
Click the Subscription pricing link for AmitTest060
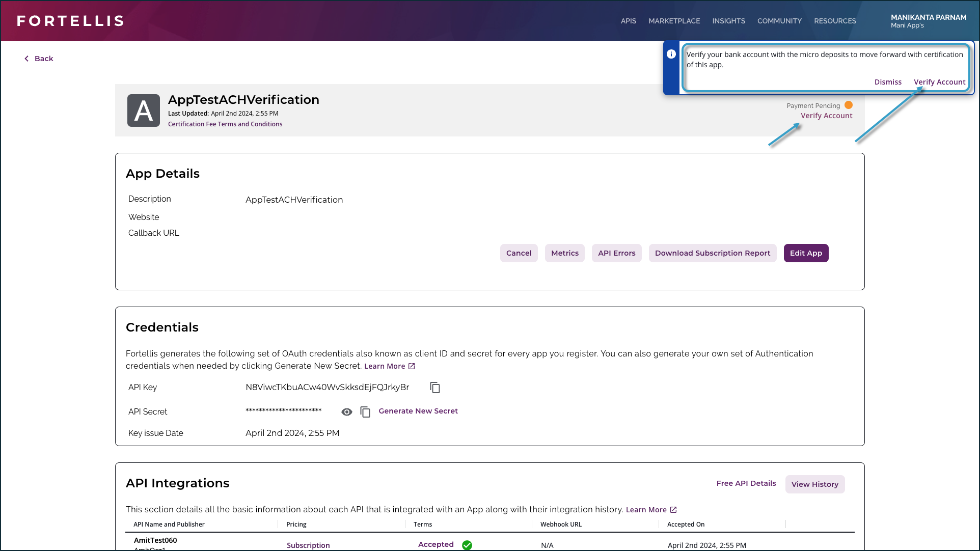308,545
